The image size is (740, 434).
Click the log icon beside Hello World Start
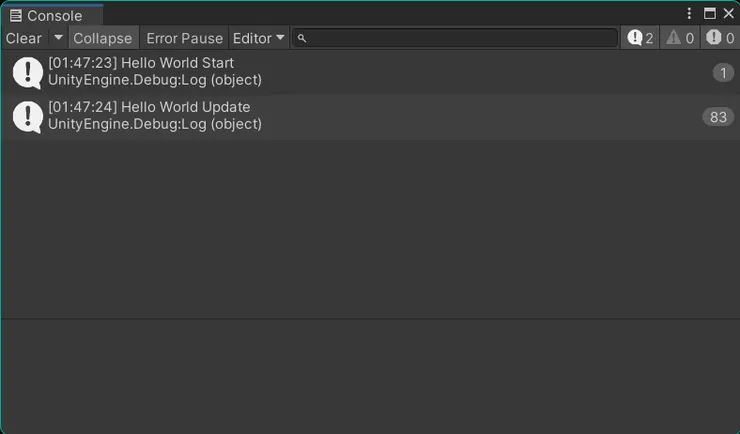27,72
